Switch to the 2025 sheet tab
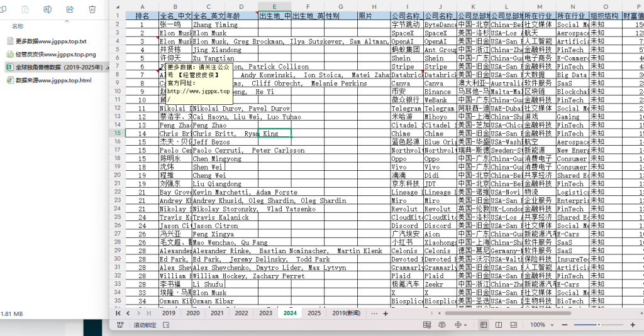This screenshot has height=336, width=644. [x=314, y=313]
